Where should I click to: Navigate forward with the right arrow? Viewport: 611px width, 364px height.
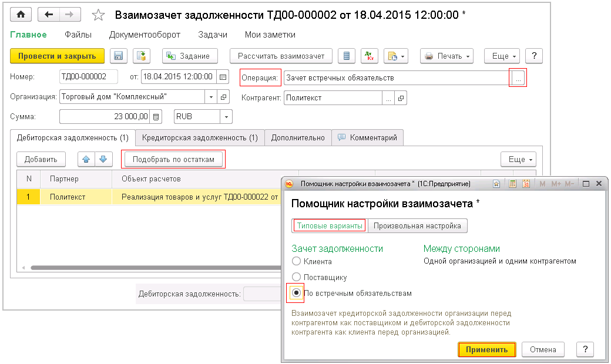70,15
